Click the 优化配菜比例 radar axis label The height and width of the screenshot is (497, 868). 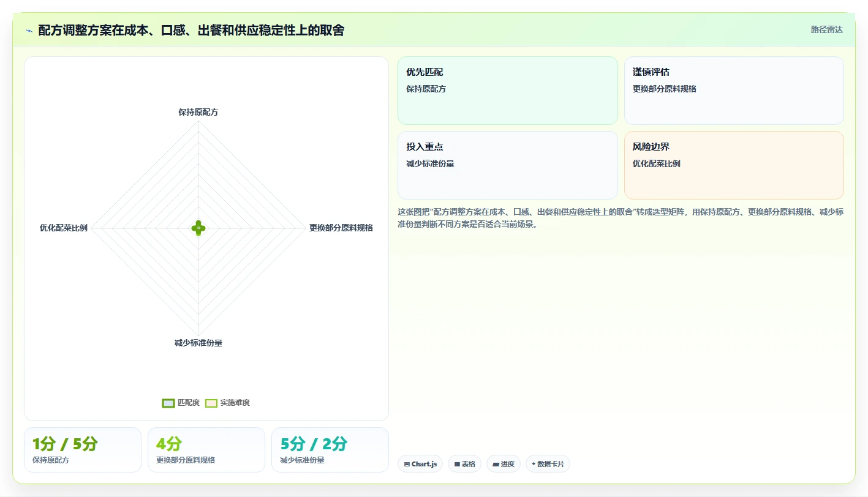tap(64, 228)
